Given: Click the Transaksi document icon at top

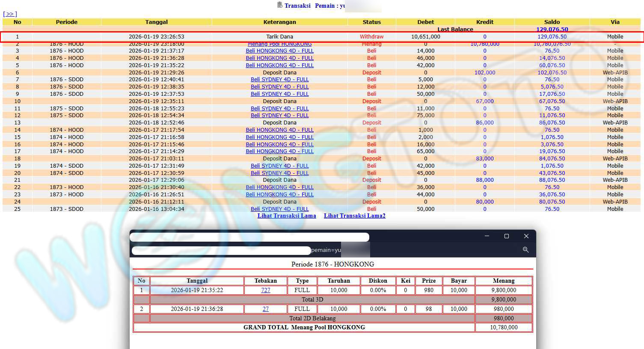Looking at the screenshot, I should (280, 5).
